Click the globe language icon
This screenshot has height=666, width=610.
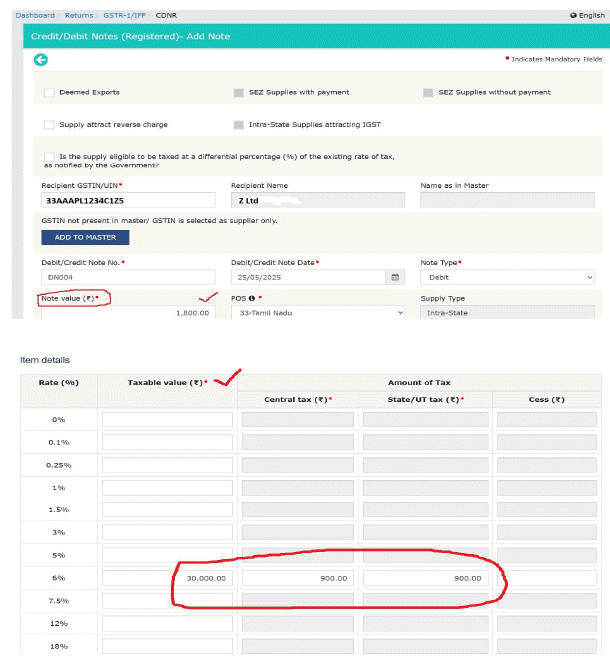(x=572, y=15)
